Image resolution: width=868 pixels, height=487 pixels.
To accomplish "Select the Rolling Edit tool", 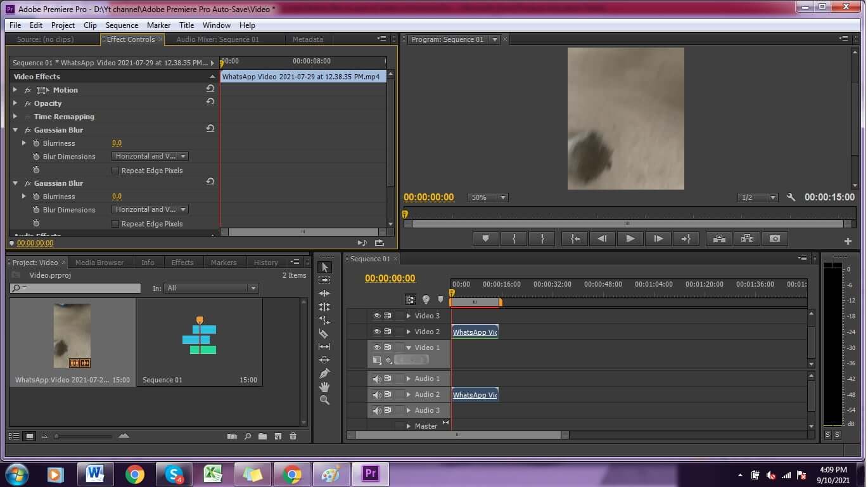I will pos(324,306).
